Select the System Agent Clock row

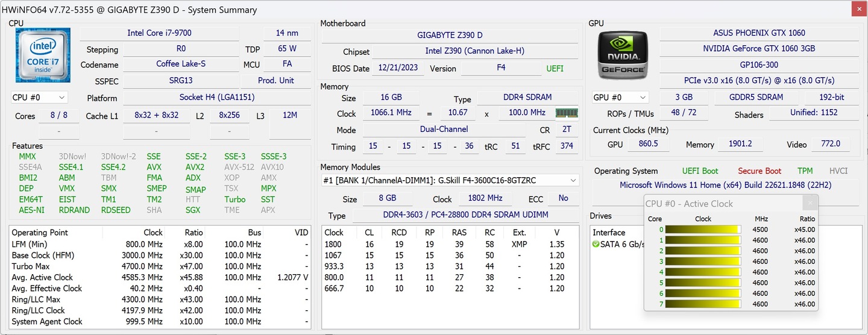pyautogui.click(x=160, y=321)
